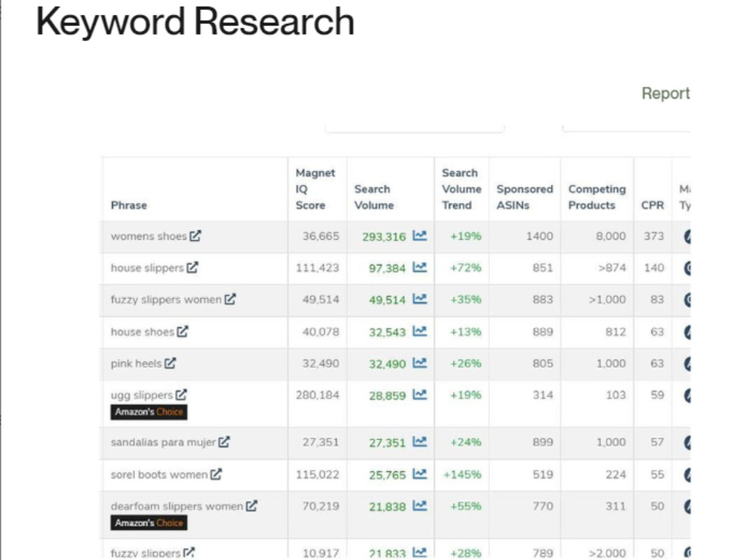
Task: Open external link for sorel boots women
Action: (217, 474)
